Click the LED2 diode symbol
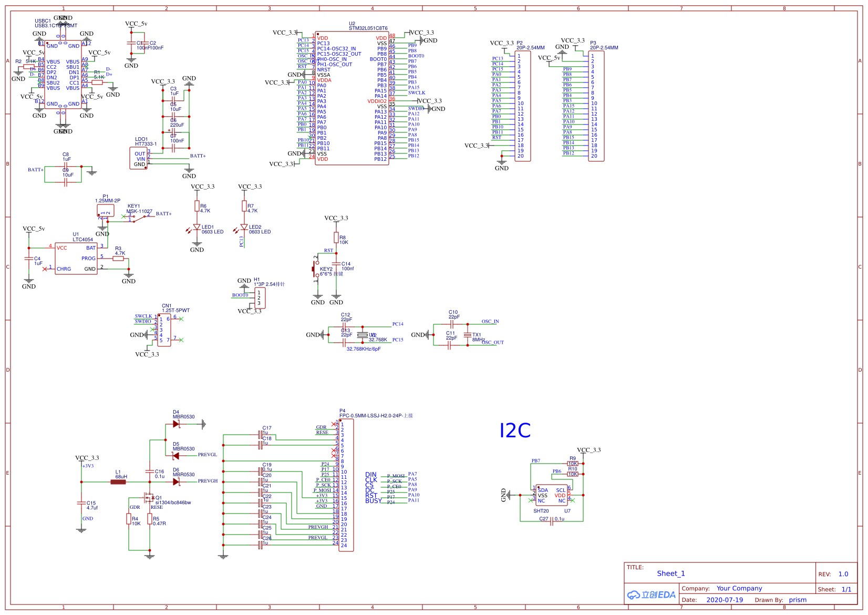This screenshot has height=615, width=868. click(244, 227)
